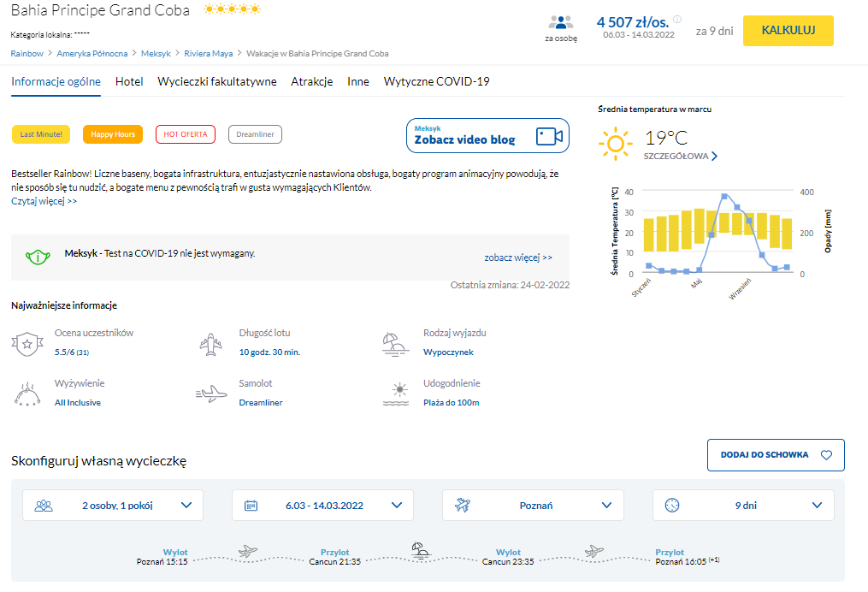This screenshot has width=868, height=592.
Task: Open the '2 osoby, 1 pokój' dropdown
Action: coord(113,505)
